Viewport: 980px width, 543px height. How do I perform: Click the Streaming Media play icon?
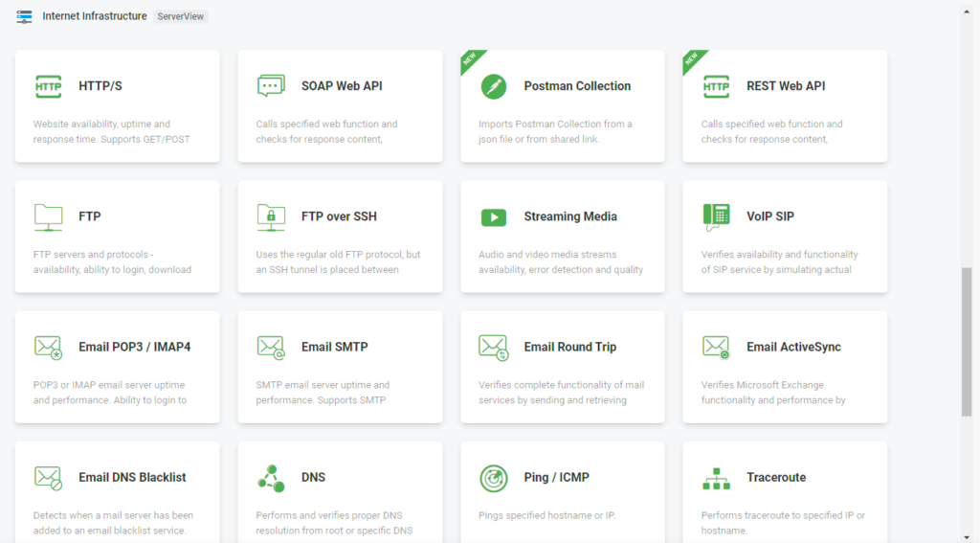(493, 217)
